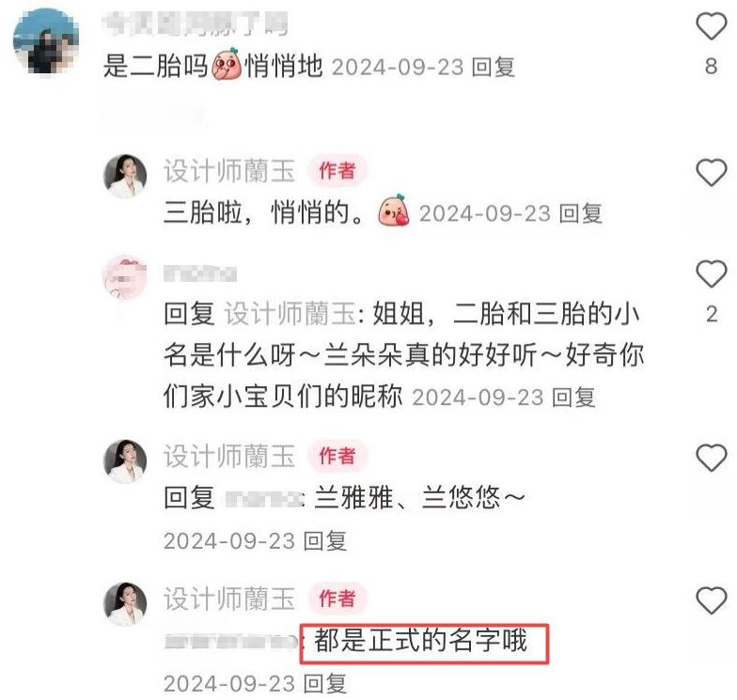Screen dimensions: 737x700
Task: Reply to the '是二胎吗' comment
Action: pos(493,67)
